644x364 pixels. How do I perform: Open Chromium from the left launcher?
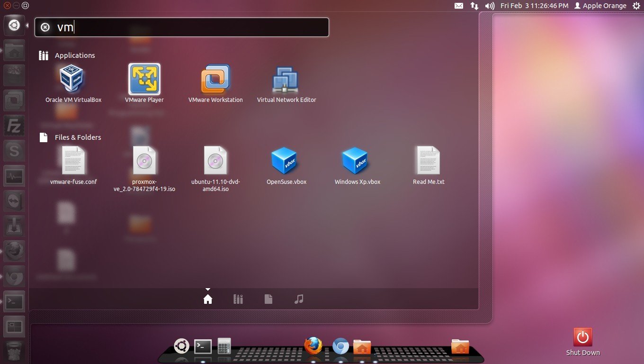tap(14, 276)
